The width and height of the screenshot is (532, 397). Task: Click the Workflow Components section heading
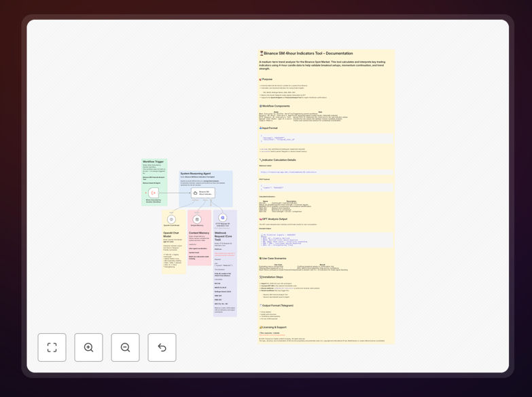click(x=274, y=106)
